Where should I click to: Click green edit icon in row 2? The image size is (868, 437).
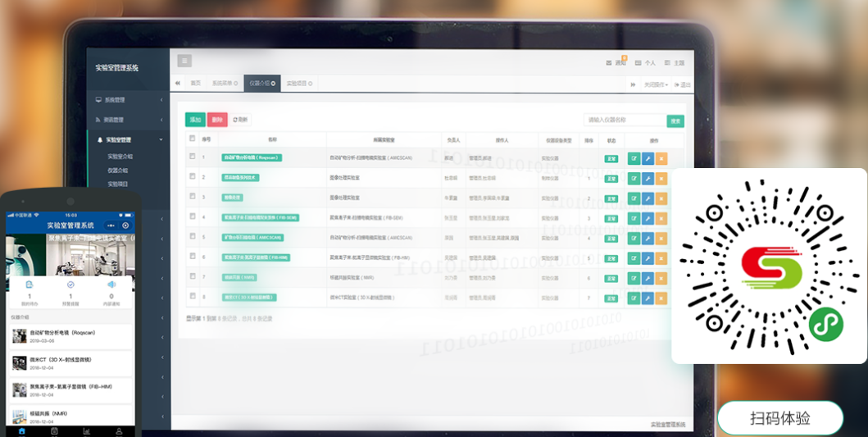click(634, 179)
